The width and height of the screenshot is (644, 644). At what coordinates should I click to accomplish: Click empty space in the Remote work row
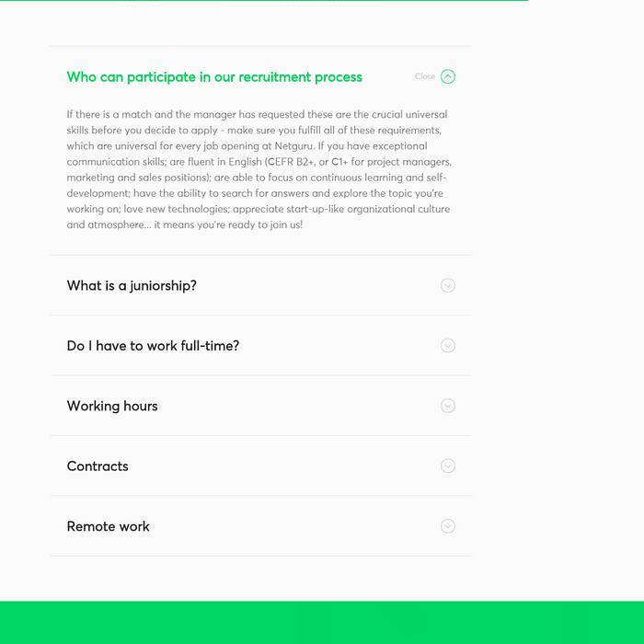[293, 526]
